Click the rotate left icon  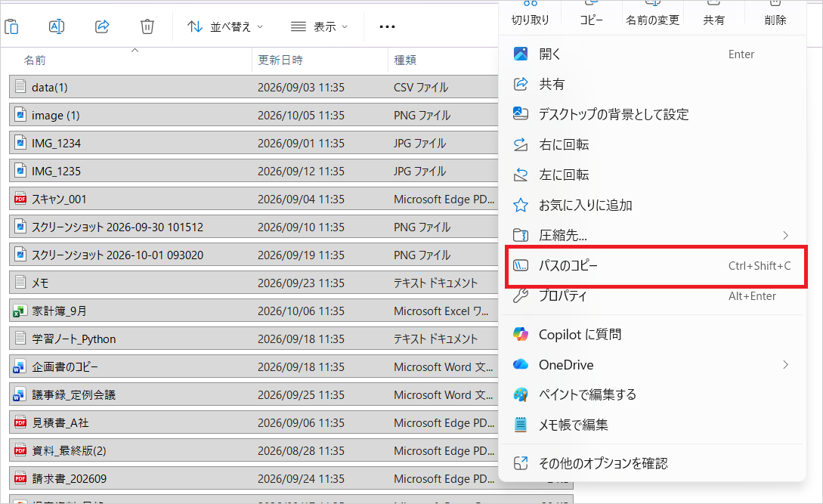pyautogui.click(x=521, y=175)
